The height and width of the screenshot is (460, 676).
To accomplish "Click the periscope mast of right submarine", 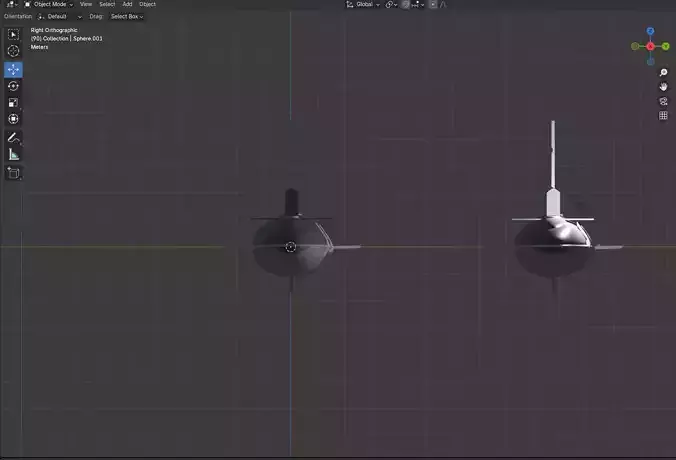I will (553, 155).
